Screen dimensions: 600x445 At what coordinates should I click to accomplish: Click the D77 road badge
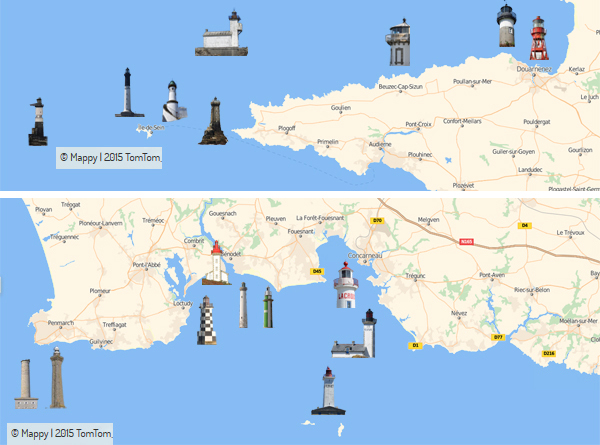(498, 337)
